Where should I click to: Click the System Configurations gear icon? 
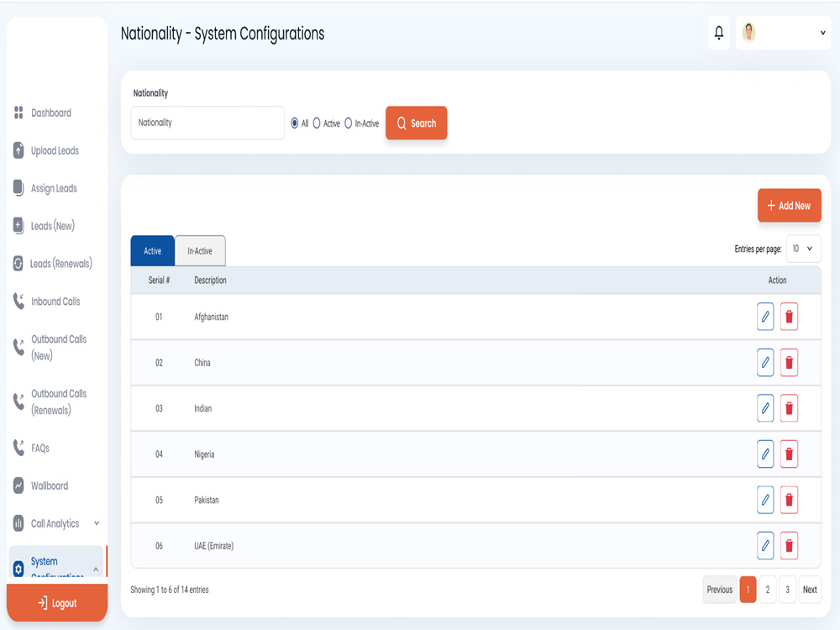[18, 569]
